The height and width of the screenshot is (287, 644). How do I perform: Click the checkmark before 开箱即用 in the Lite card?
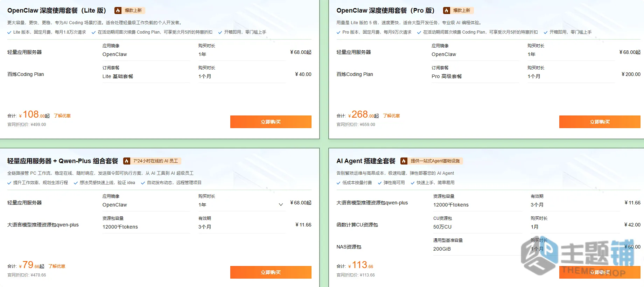(220, 33)
